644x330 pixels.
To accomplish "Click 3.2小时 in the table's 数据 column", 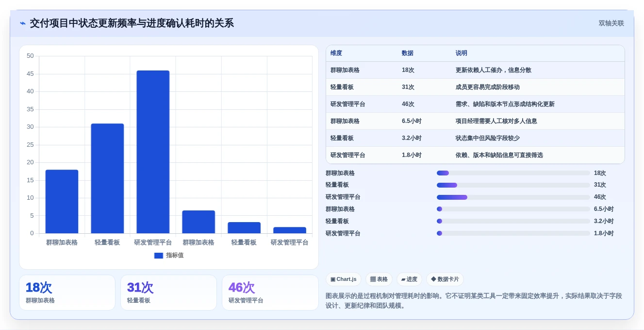I will pos(412,138).
